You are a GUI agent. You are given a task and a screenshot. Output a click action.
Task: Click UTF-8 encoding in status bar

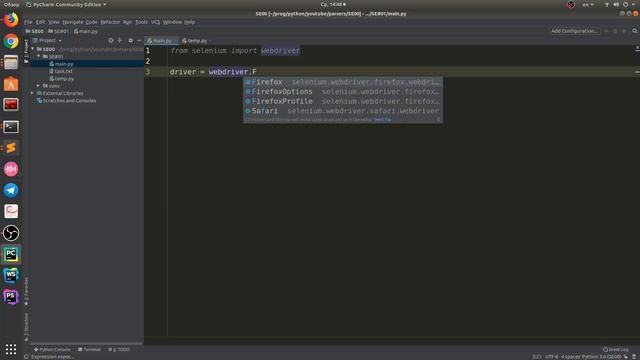551,357
